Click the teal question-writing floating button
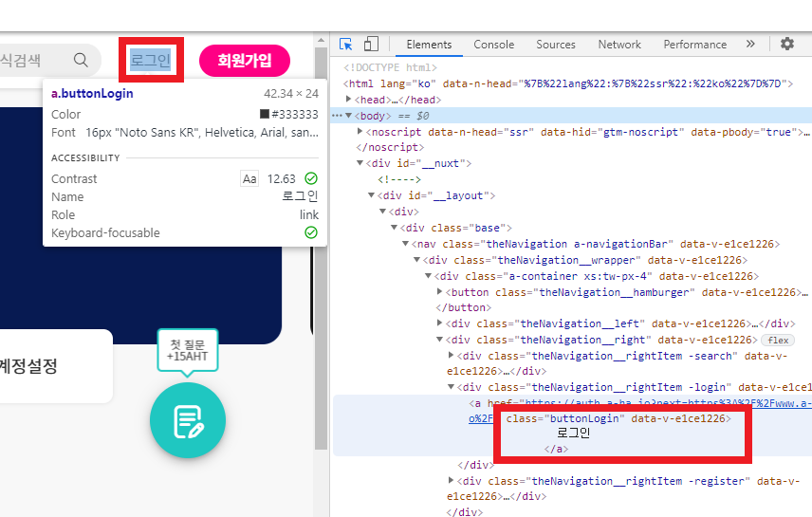The image size is (812, 517). (x=188, y=420)
